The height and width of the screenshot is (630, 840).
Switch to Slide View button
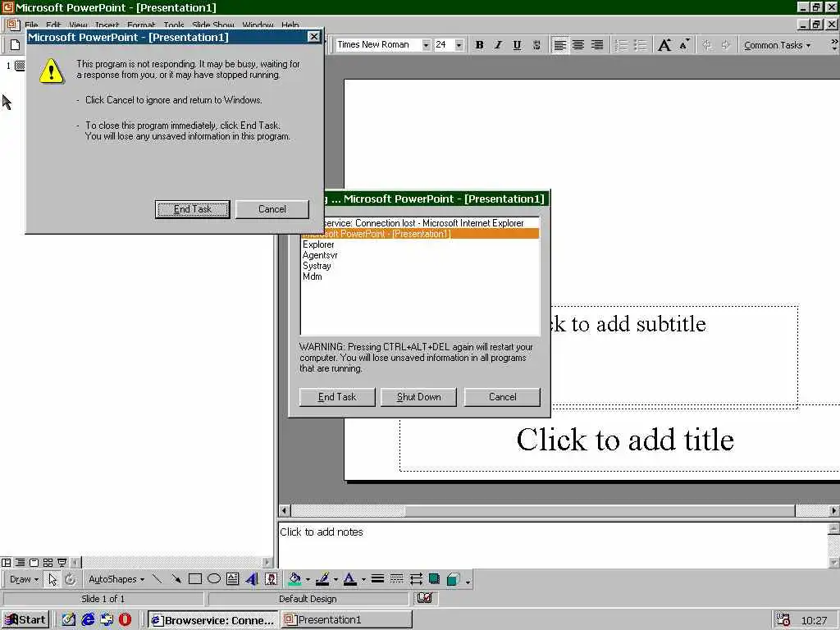point(34,563)
